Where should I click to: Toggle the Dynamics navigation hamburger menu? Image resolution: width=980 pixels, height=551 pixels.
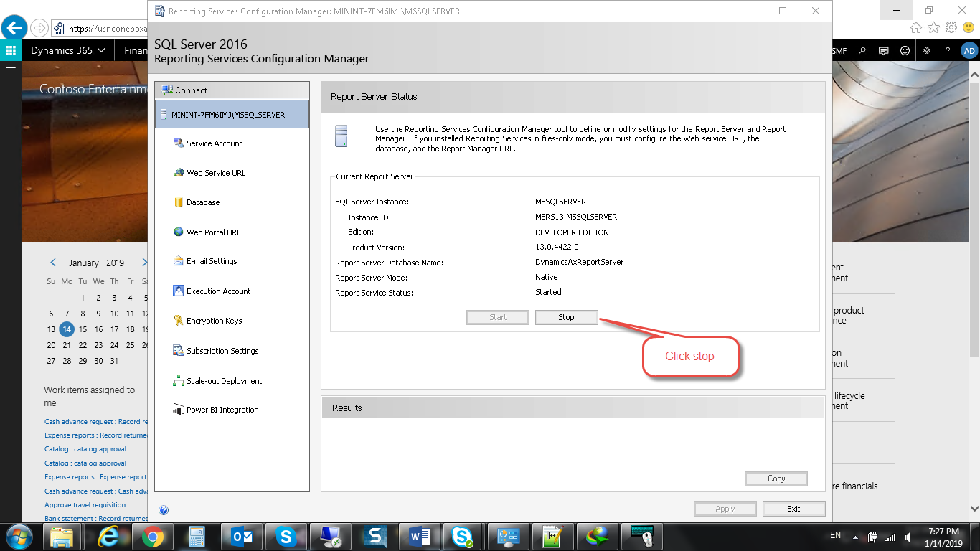click(11, 70)
